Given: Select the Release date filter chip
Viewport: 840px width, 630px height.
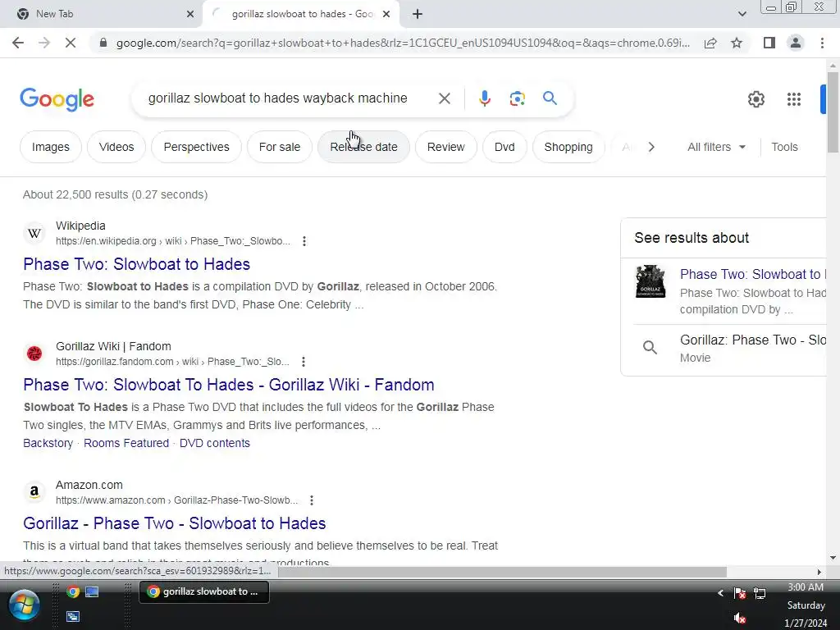Looking at the screenshot, I should pos(363,147).
